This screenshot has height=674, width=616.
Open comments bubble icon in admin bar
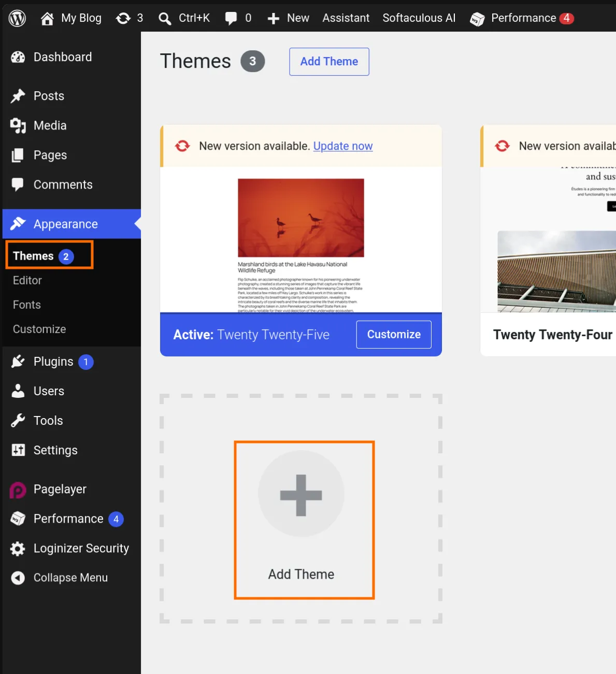pyautogui.click(x=231, y=19)
